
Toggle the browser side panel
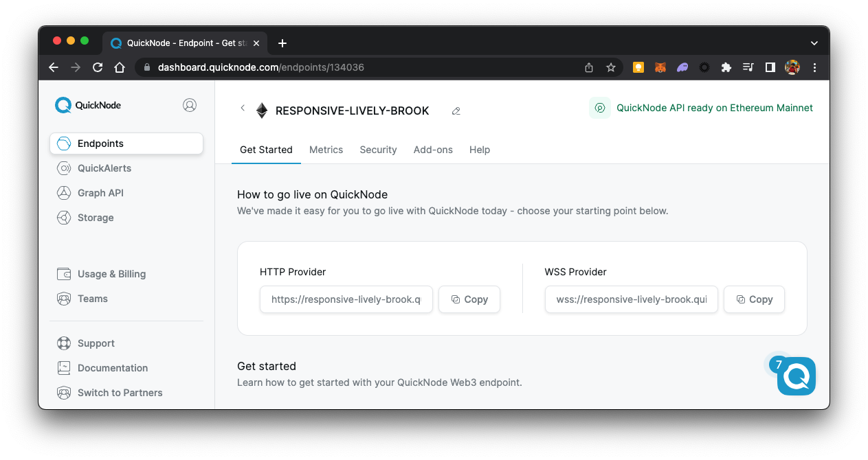[x=770, y=67]
